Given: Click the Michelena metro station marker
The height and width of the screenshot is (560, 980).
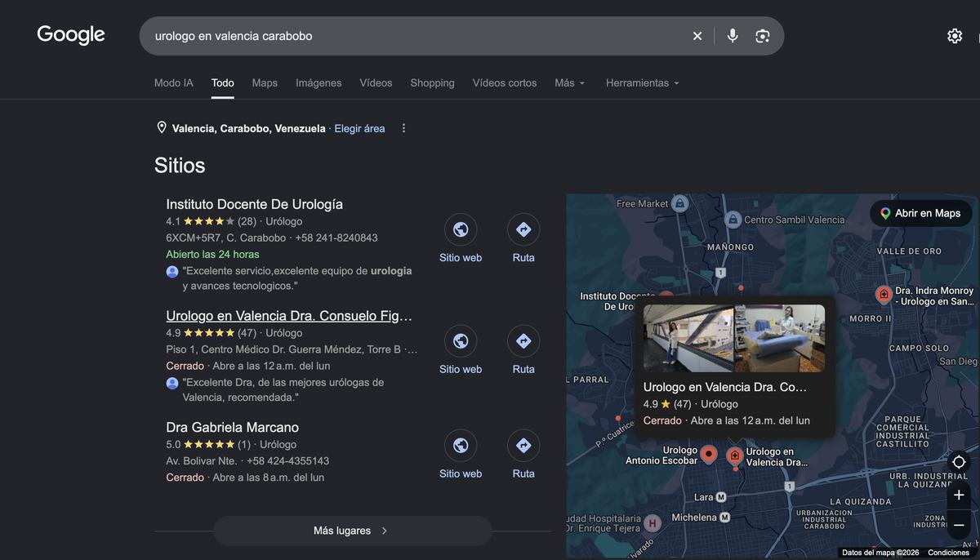Looking at the screenshot, I should click(724, 518).
